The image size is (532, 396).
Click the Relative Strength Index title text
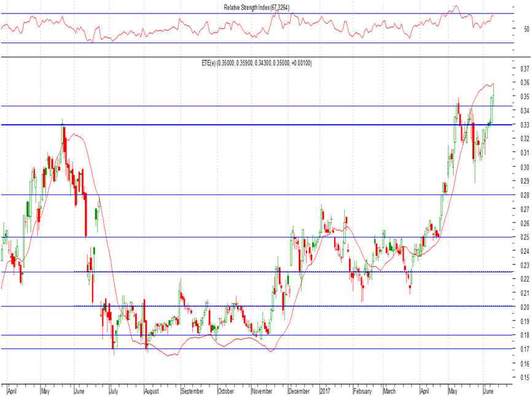[x=257, y=7]
